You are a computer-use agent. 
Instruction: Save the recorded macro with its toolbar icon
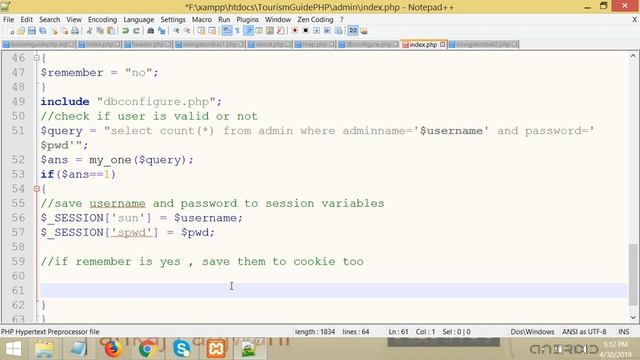point(338,31)
